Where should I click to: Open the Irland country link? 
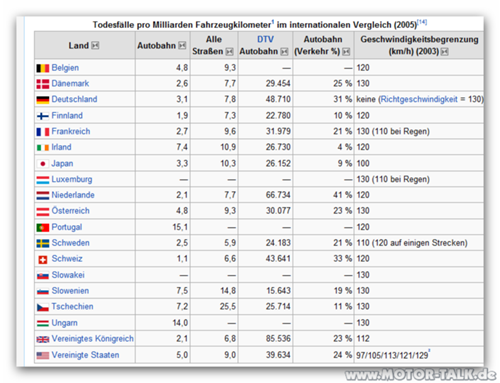coord(61,147)
